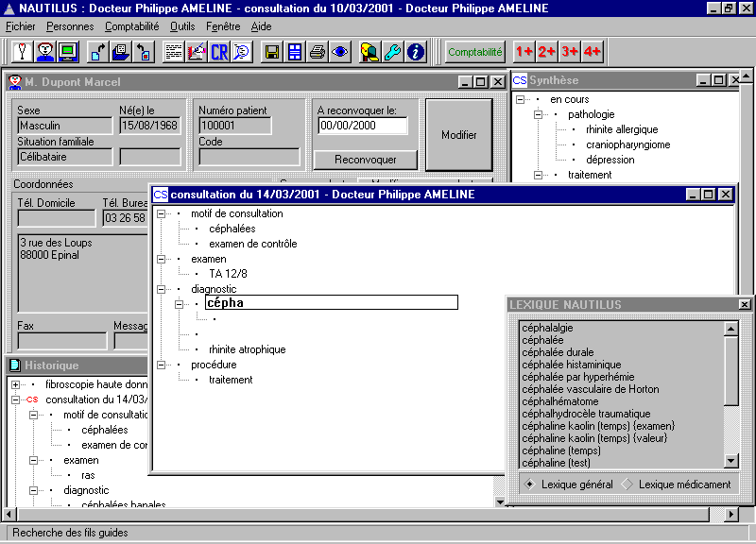Select céphalhématome in the lexique list

point(560,401)
